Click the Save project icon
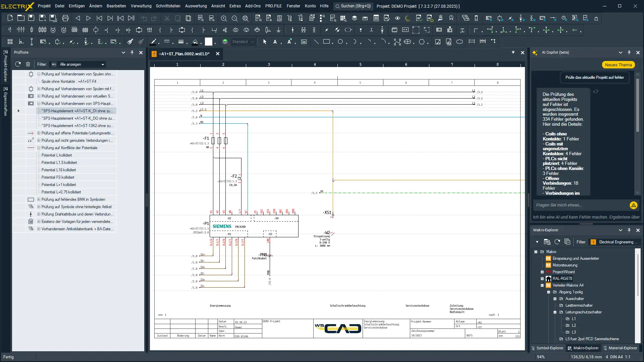The width and height of the screenshot is (644, 362). [x=31, y=18]
